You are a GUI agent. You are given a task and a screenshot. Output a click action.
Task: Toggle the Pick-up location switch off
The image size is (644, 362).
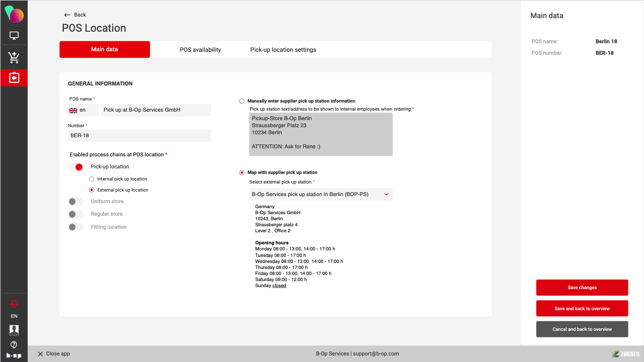pos(75,167)
